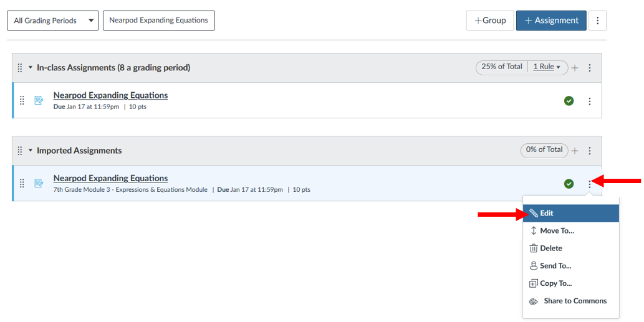644x322 pixels.
Task: Add assignment to In-class Assignments group with plus
Action: (x=575, y=68)
